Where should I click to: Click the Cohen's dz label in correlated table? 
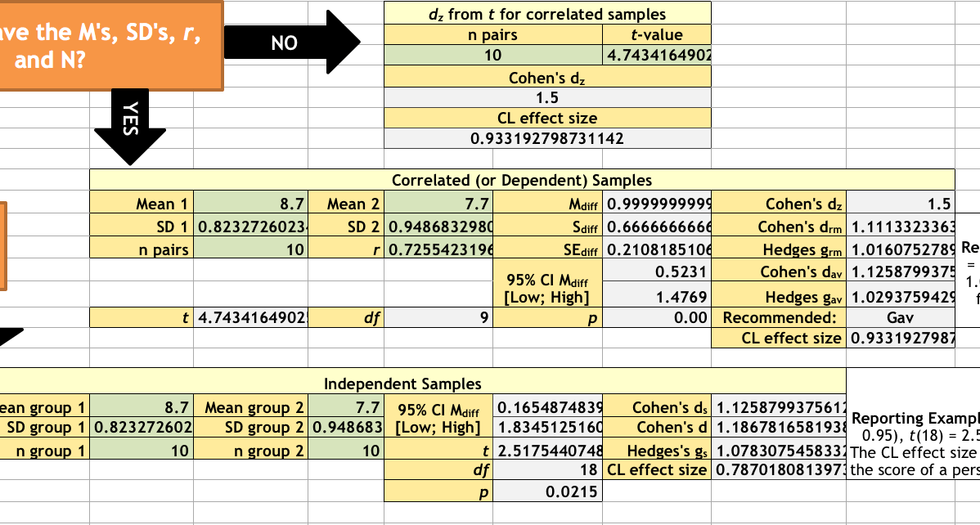pos(779,204)
